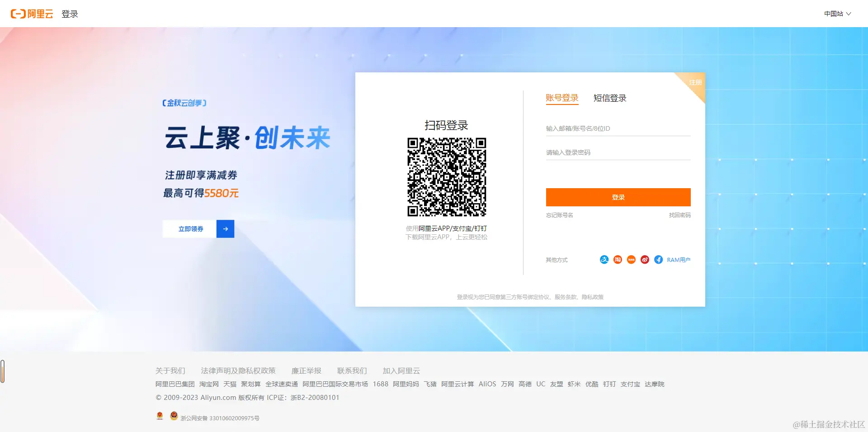
Task: Open 阿里巴巴集团 footer link
Action: click(175, 384)
